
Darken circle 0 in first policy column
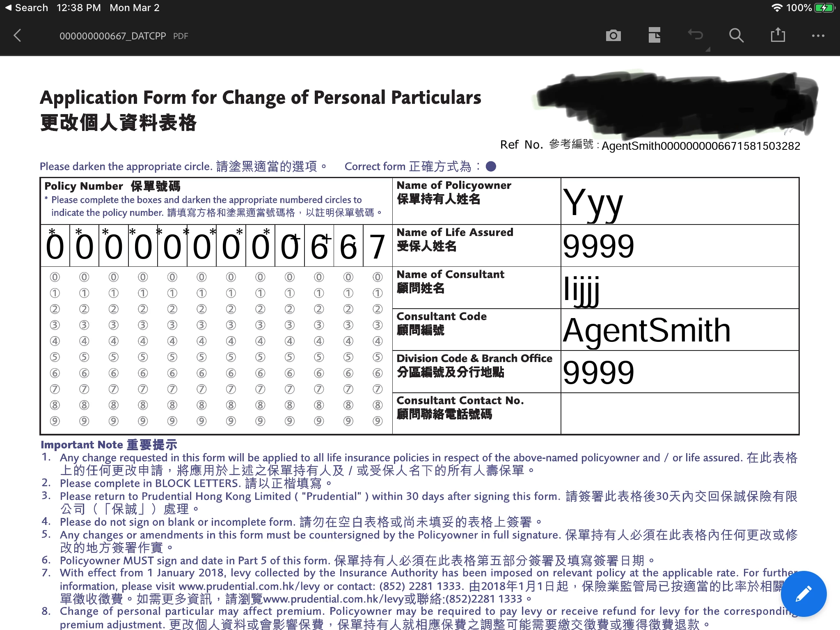point(55,277)
